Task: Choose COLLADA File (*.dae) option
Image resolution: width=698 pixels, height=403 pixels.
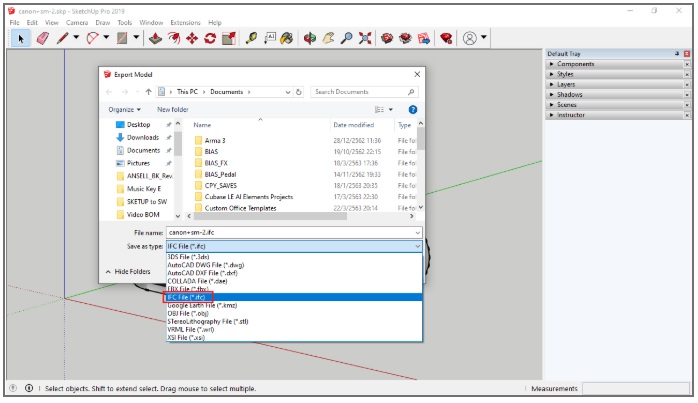Action: pos(294,281)
